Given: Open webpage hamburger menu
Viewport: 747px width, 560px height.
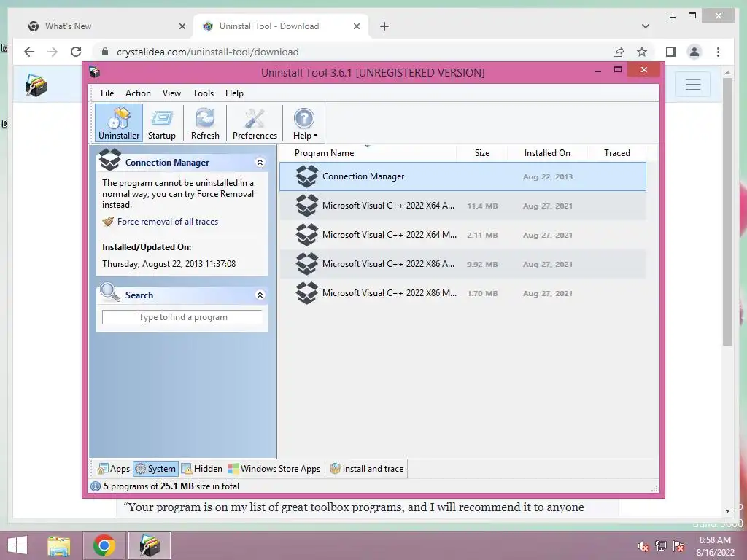Looking at the screenshot, I should 693,85.
